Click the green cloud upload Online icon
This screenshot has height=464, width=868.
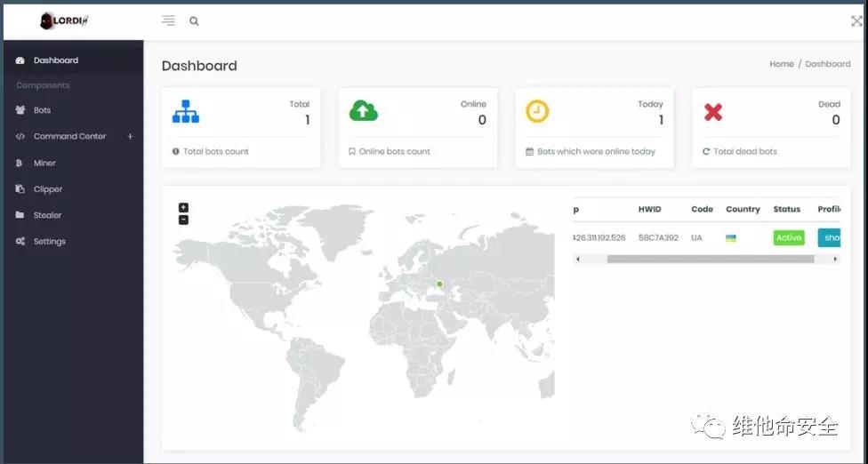coord(363,111)
